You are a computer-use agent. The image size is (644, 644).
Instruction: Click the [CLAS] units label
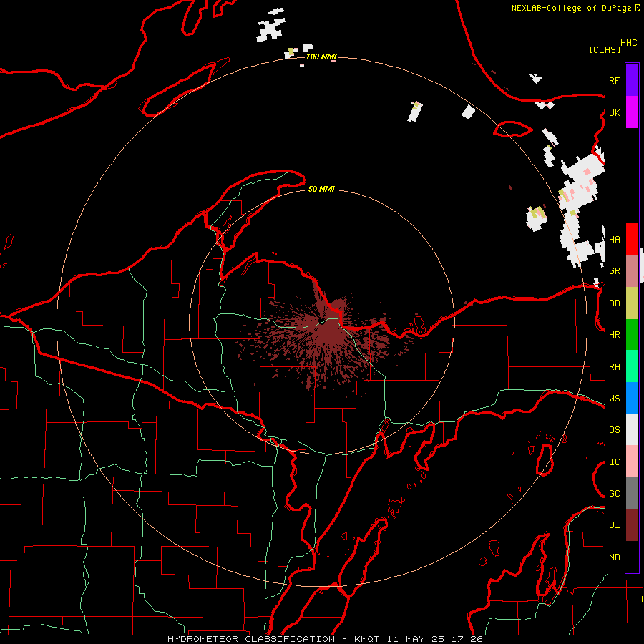pyautogui.click(x=605, y=50)
